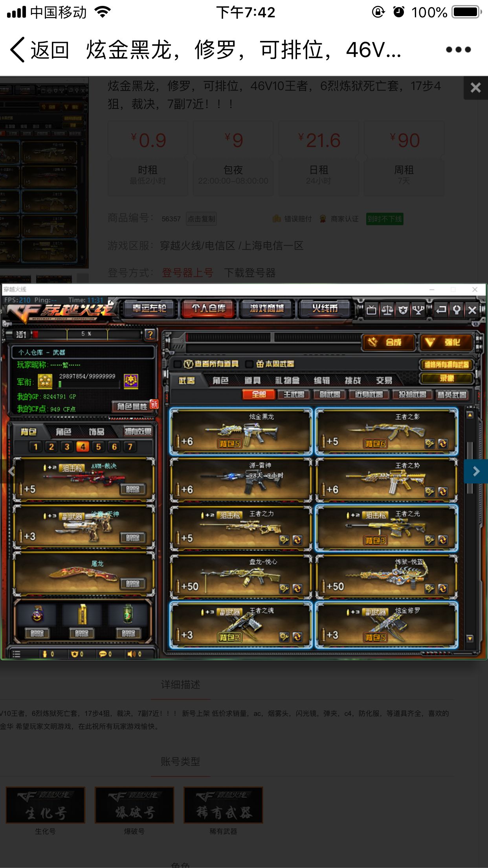Click the chat bubble icon in status bar
Viewport: 488px width, 868px height.
pyautogui.click(x=103, y=654)
